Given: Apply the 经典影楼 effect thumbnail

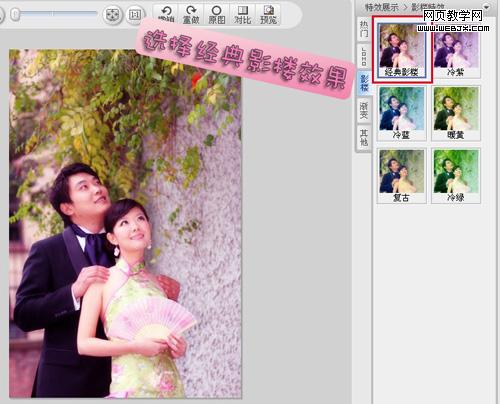Looking at the screenshot, I should coord(402,50).
